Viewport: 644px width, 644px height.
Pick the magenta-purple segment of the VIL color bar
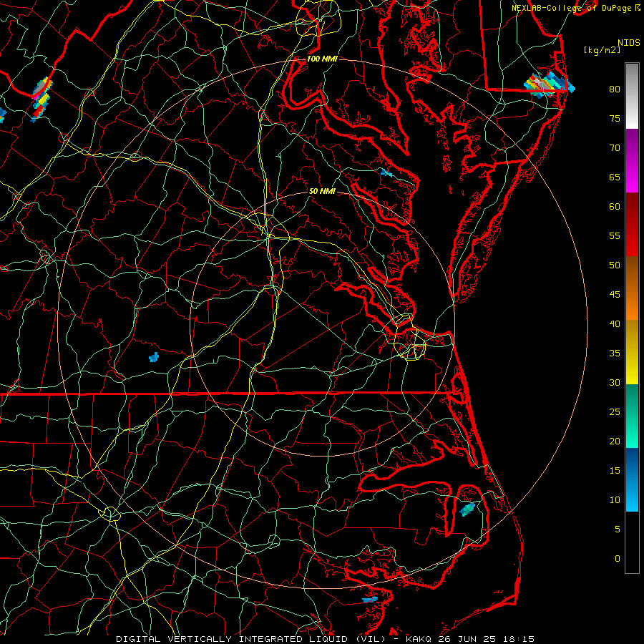(632, 160)
